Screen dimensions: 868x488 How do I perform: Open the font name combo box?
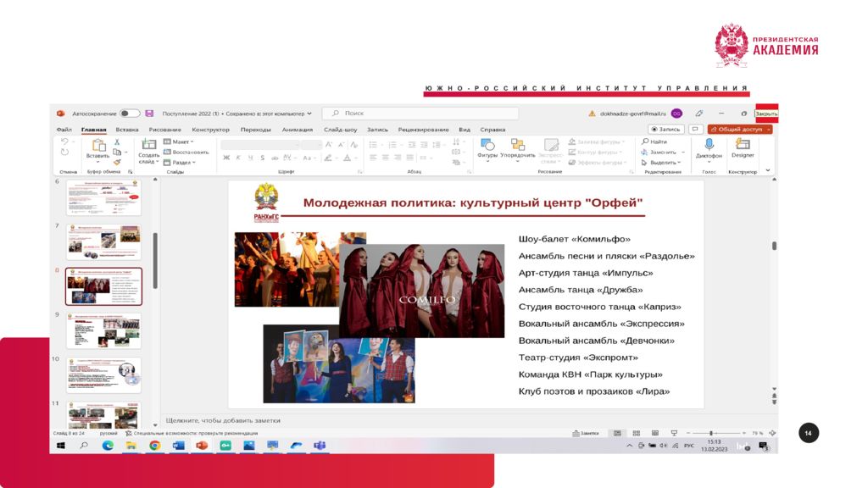(x=259, y=144)
